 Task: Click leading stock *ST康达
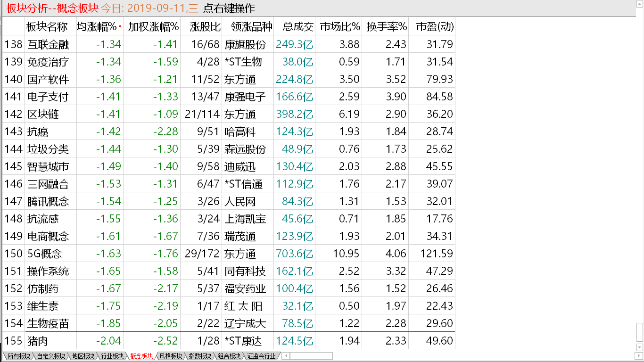[x=243, y=341]
